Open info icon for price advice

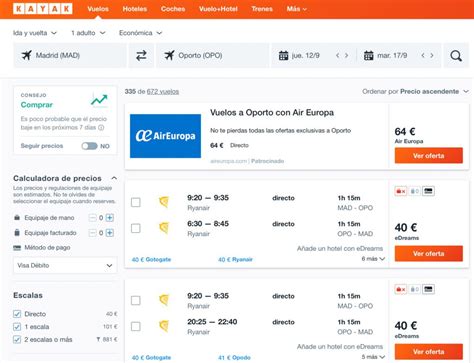[101, 128]
